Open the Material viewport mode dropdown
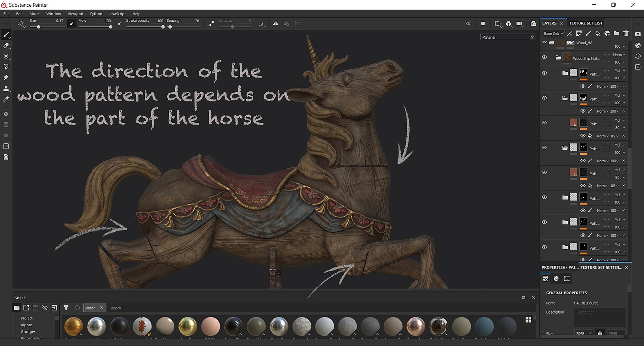This screenshot has height=346, width=644. point(507,37)
